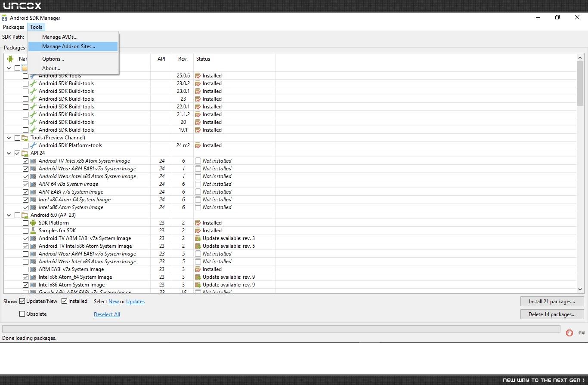This screenshot has height=385, width=588.
Task: Collapse the Android 6.0 (API 23) group
Action: 9,215
